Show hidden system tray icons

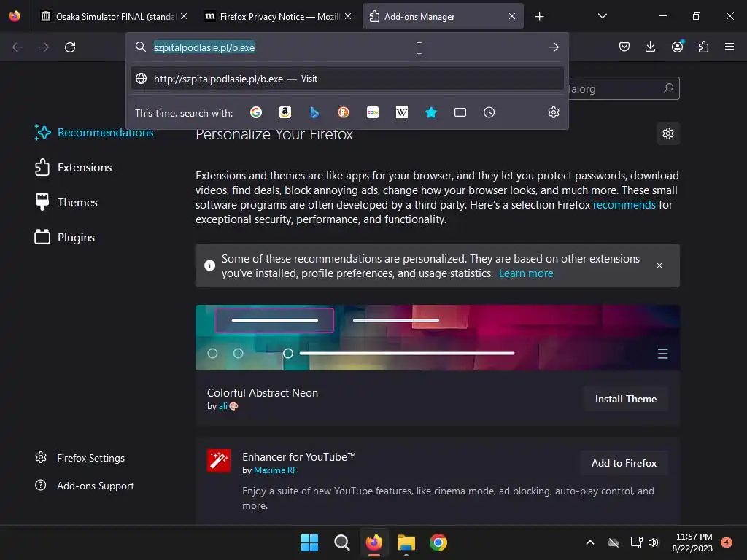(x=589, y=542)
